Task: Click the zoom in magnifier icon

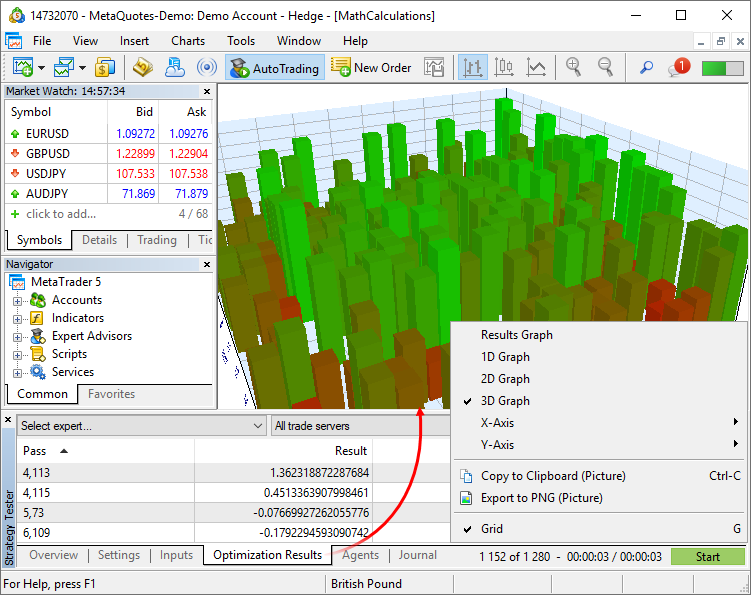Action: (574, 68)
